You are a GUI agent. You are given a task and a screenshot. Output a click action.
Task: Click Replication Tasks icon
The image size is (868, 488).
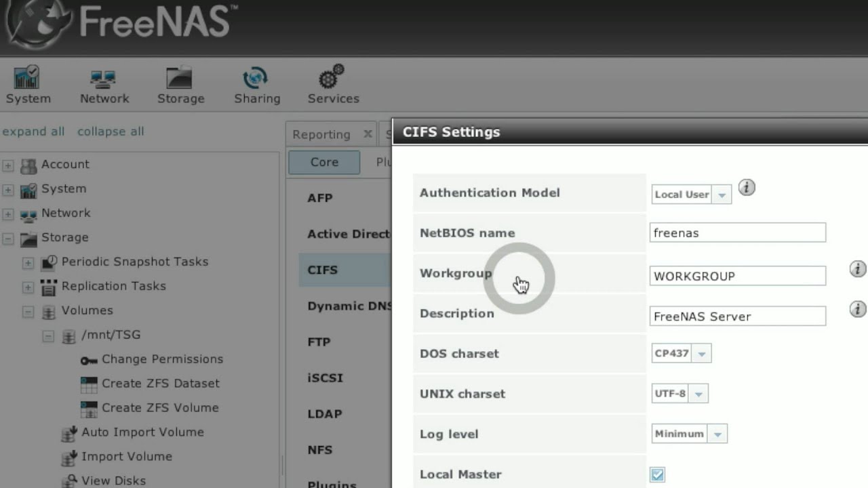click(x=49, y=287)
